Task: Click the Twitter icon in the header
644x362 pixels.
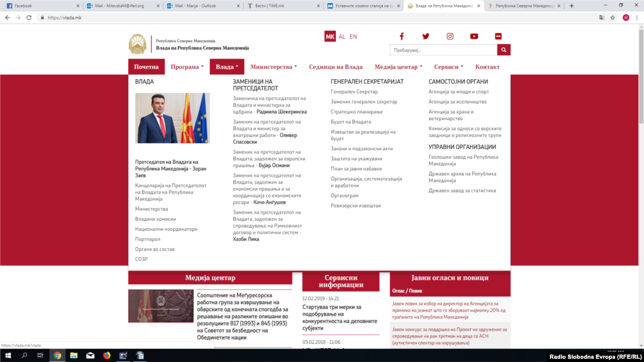Action: tap(426, 36)
